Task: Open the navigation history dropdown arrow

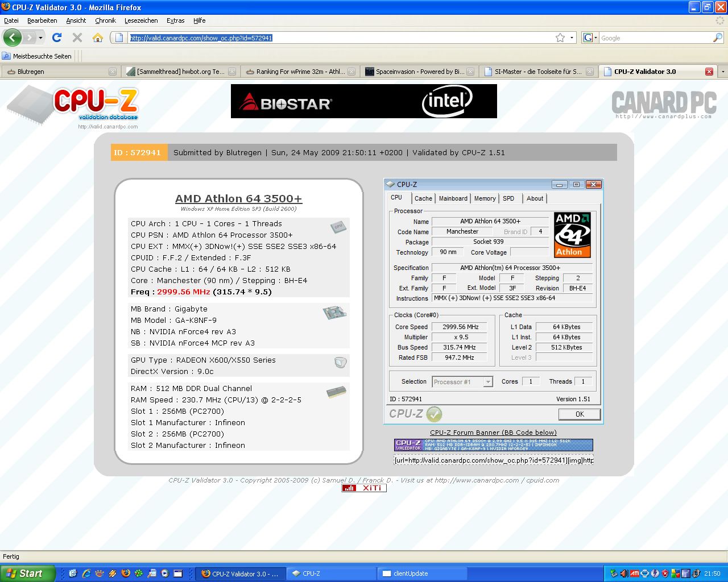Action: (40, 38)
